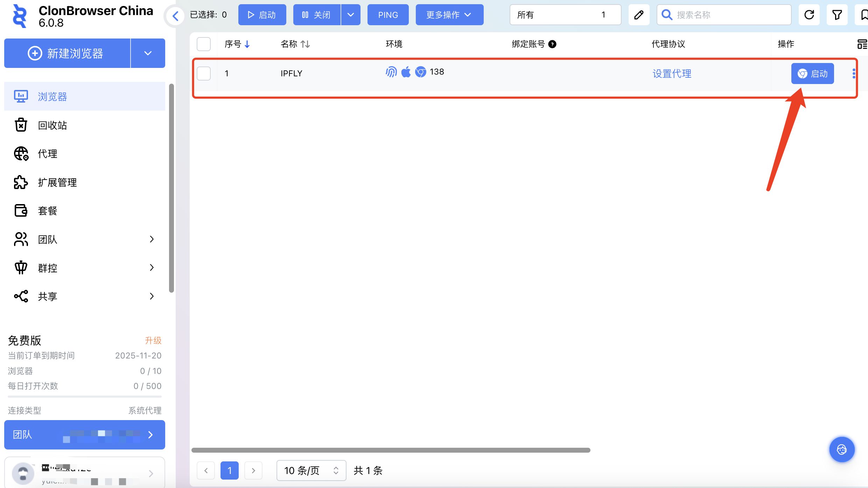Collapse sidebar with left arrow icon
The height and width of the screenshot is (488, 868).
[x=175, y=15]
